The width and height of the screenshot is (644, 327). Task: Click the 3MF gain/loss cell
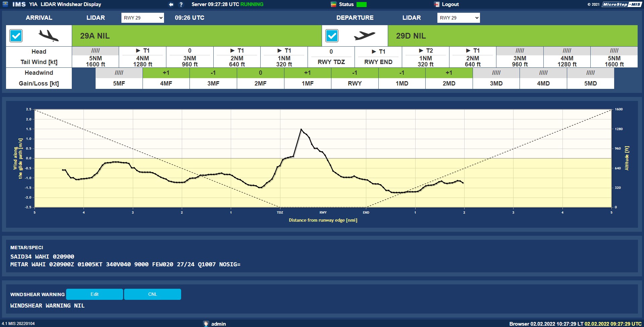point(213,78)
